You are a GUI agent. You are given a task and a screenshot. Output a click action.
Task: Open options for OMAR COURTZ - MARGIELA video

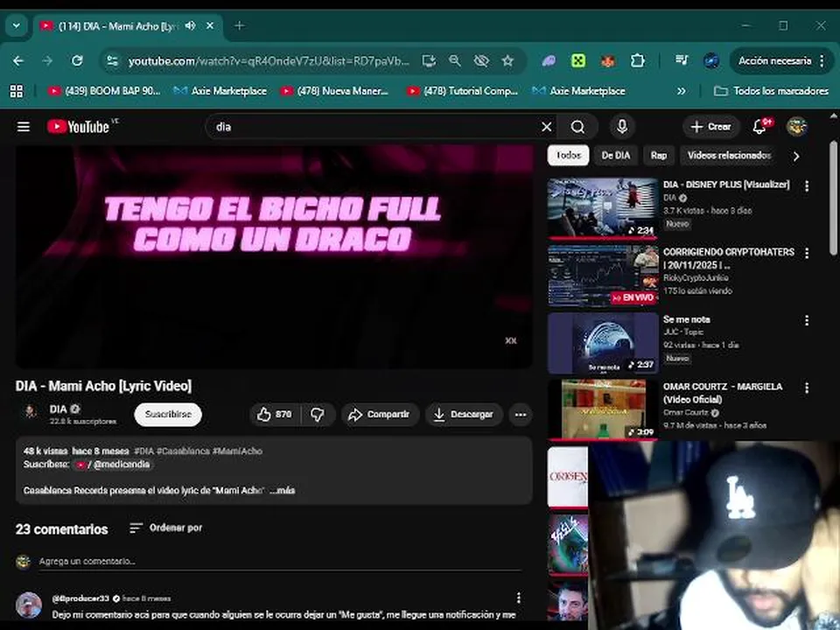coord(806,388)
